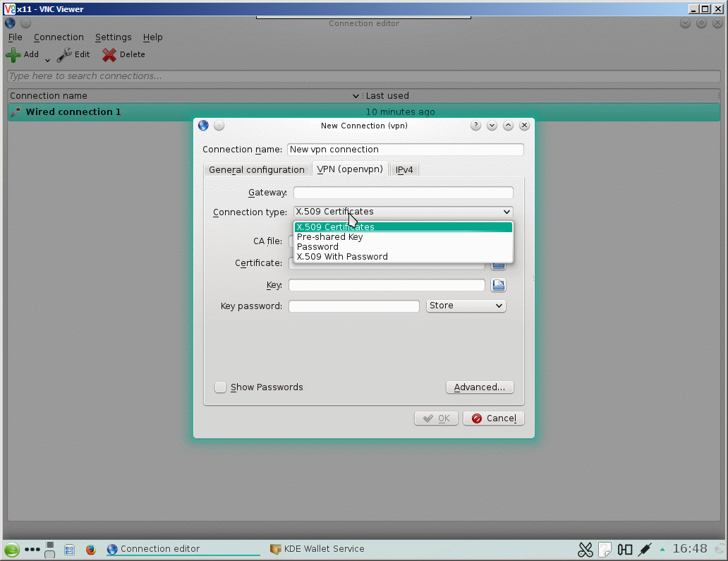The height and width of the screenshot is (561, 728).
Task: Click the Key file path field
Action: pyautogui.click(x=387, y=285)
